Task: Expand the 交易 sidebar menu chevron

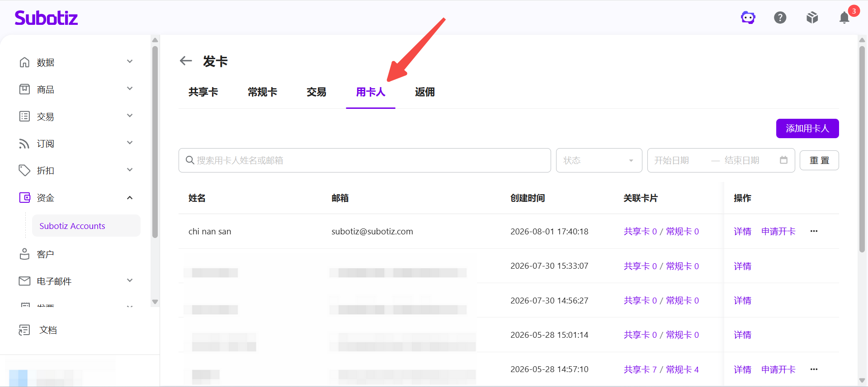Action: pos(130,116)
